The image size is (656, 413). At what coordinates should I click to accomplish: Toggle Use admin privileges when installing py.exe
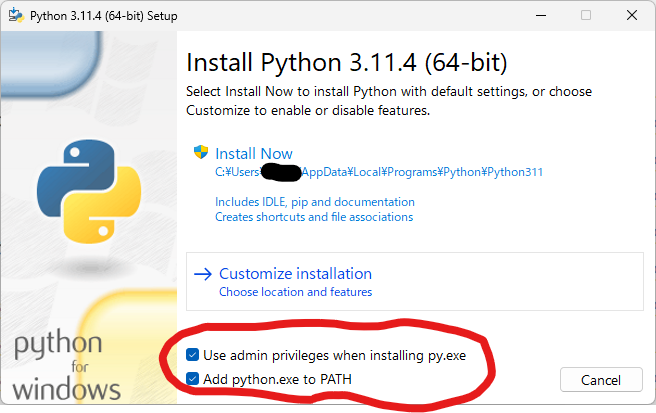pos(192,355)
